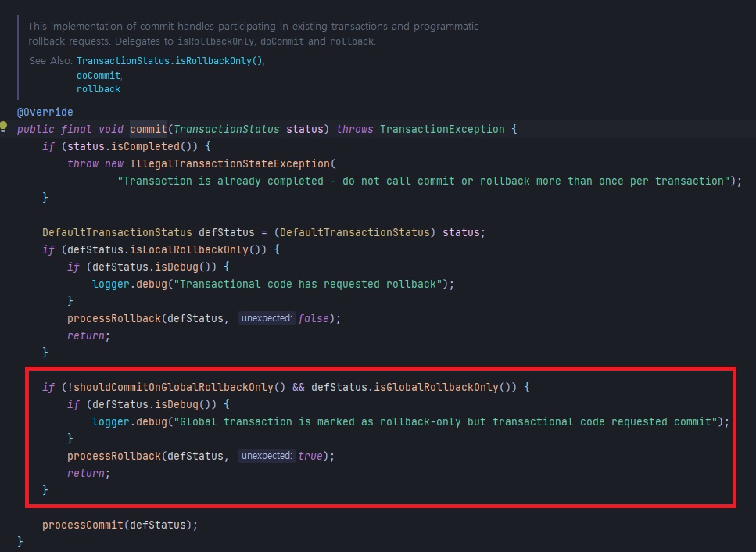Click the yellow lightbulb intention icon
This screenshot has width=756, height=552.
[3, 127]
